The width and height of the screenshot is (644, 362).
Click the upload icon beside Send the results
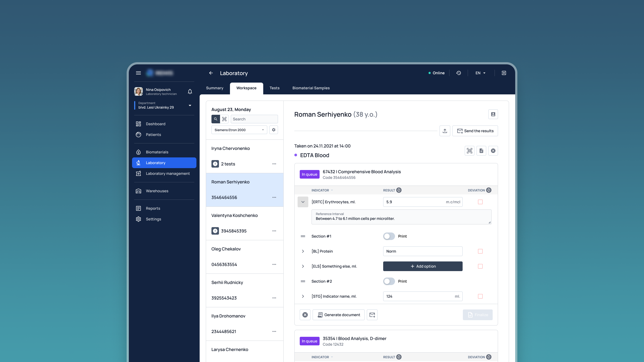point(445,131)
